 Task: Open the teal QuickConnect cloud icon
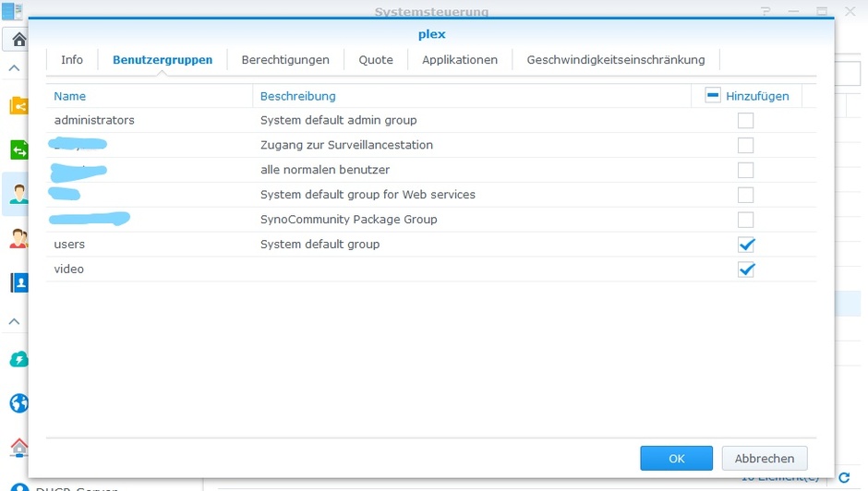coord(18,360)
